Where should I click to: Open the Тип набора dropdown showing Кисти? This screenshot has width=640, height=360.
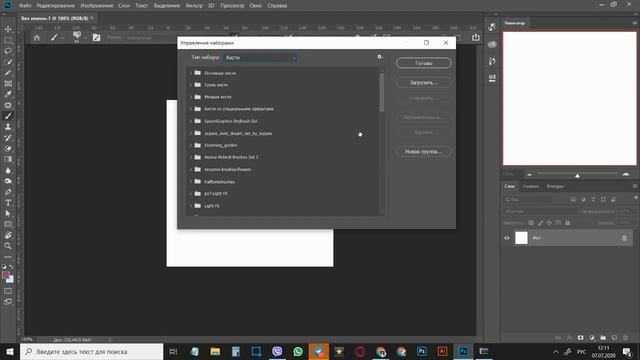coord(260,58)
